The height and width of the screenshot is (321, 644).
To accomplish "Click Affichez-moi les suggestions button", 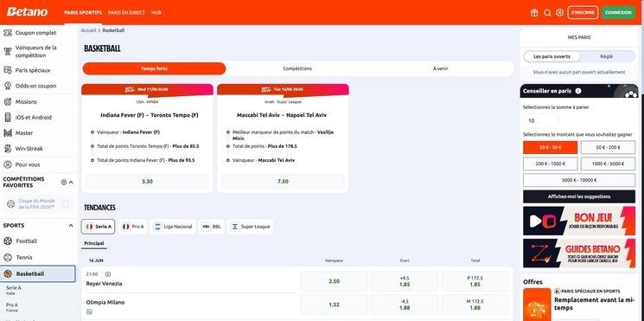I will 579,196.
